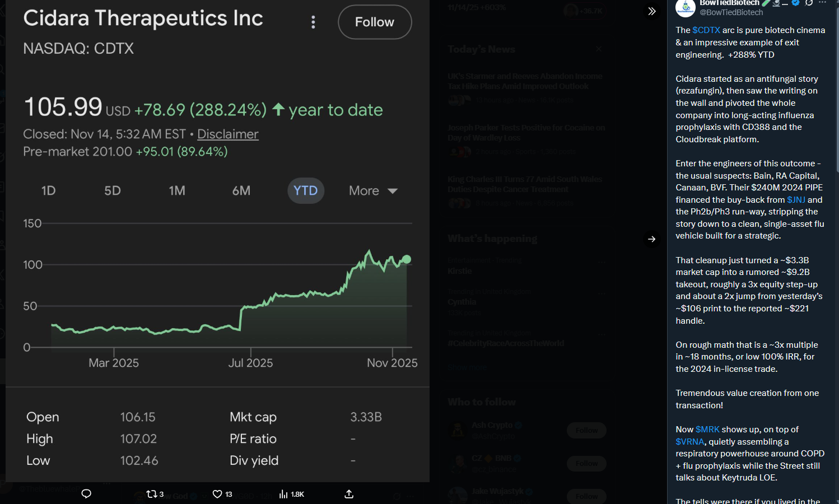Click the Grok icon in tweet header
The image size is (839, 504).
(809, 3)
